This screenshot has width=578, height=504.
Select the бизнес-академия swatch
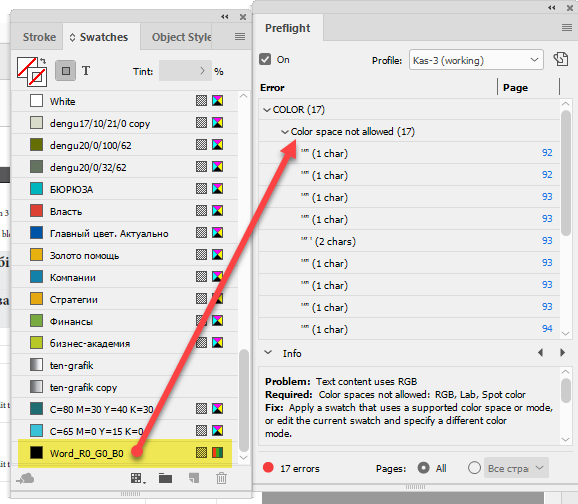point(125,343)
